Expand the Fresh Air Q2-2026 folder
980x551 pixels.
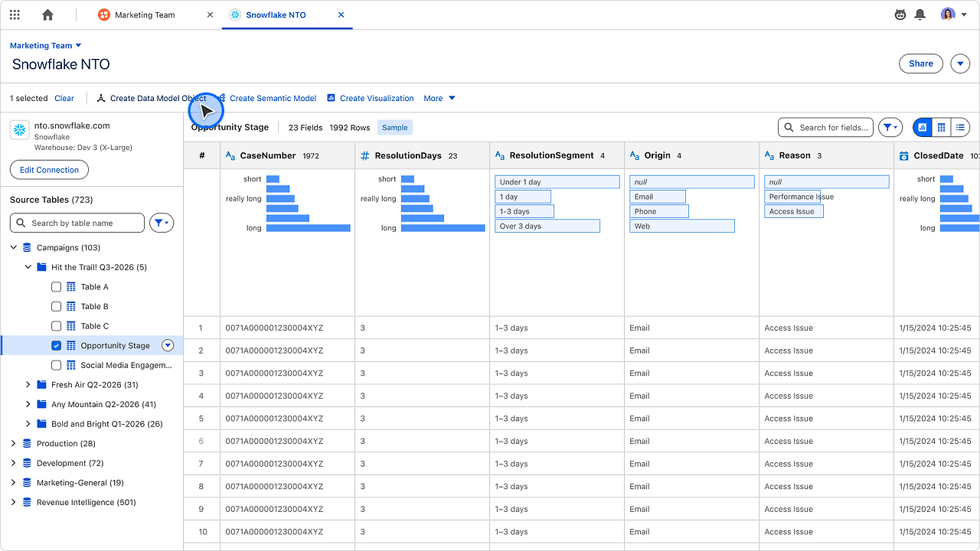(28, 385)
